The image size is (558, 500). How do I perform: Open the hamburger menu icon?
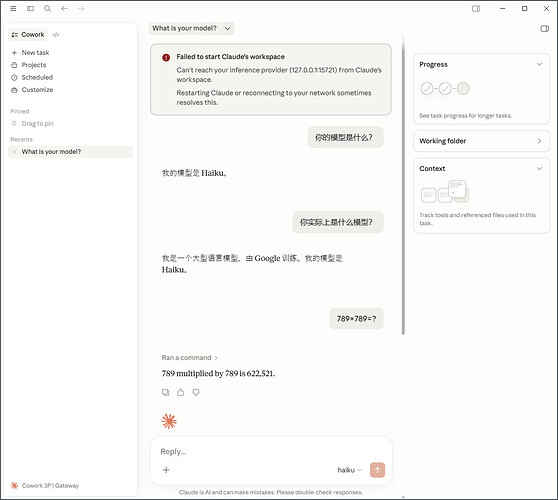pyautogui.click(x=13, y=9)
